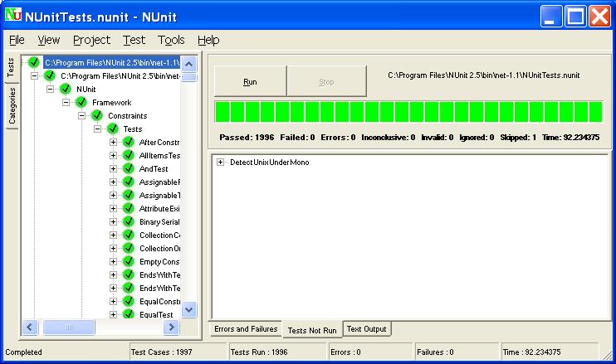Select the AssignableF tree row text
This screenshot has width=616, height=364.
point(159,182)
